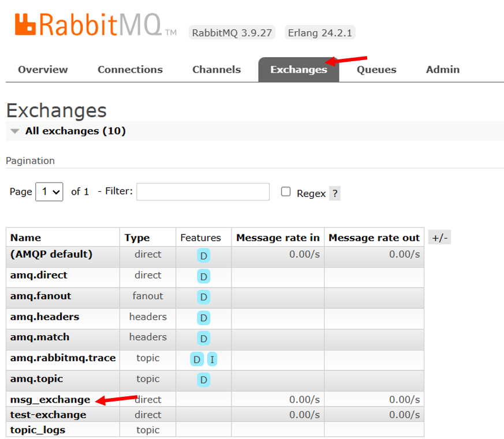Image resolution: width=504 pixels, height=439 pixels.
Task: Open the Regex help question mark
Action: click(335, 194)
